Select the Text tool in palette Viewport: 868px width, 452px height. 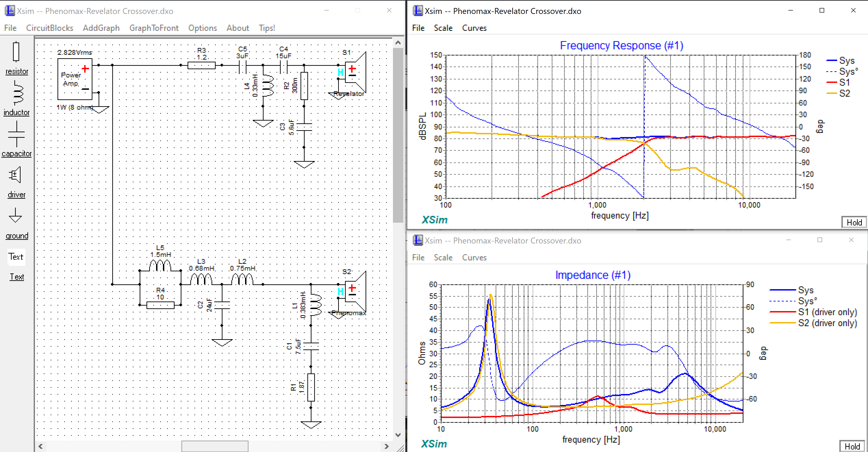point(16,257)
